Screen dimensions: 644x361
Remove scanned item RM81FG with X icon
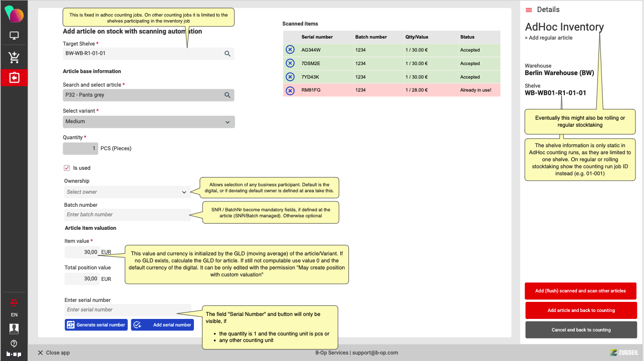290,90
